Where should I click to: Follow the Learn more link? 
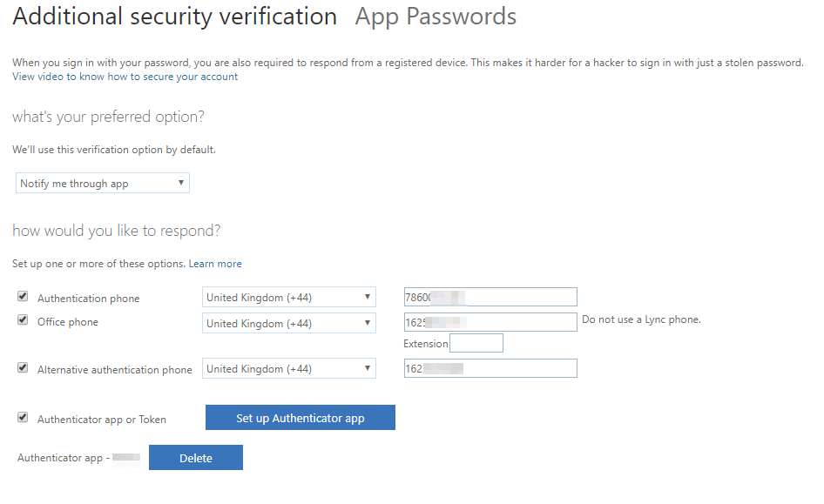(215, 264)
